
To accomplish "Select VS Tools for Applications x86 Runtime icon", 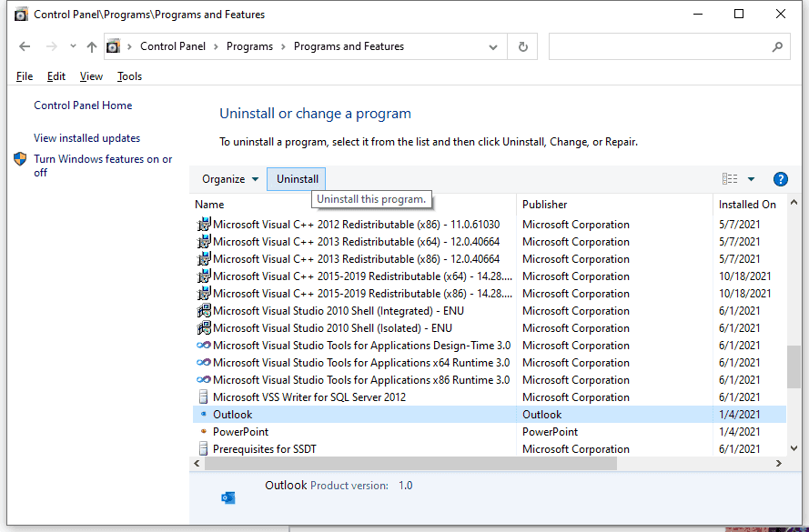I will pyautogui.click(x=204, y=380).
